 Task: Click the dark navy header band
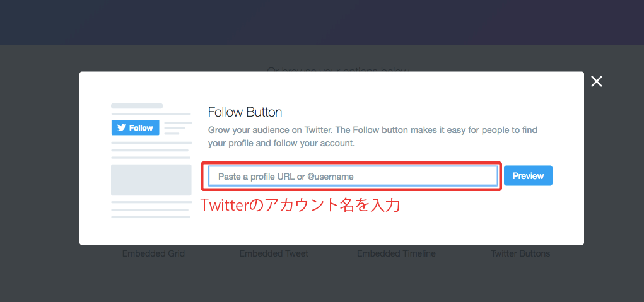click(x=322, y=22)
